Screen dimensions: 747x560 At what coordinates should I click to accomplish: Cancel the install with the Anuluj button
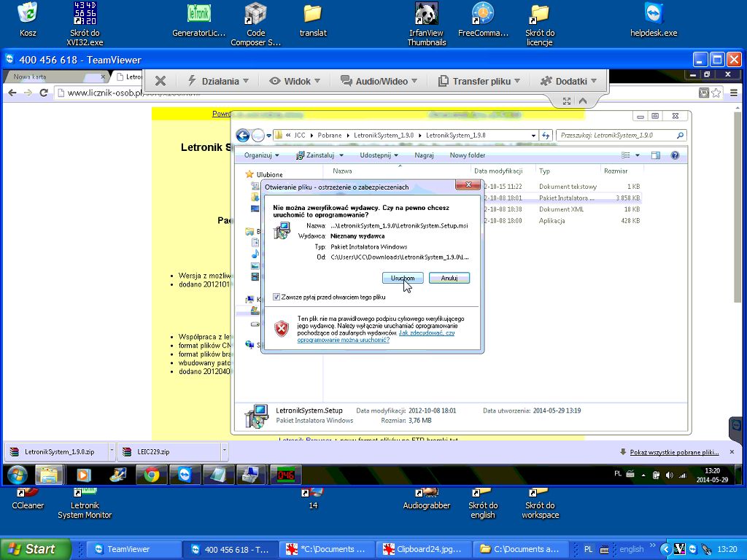coord(449,278)
